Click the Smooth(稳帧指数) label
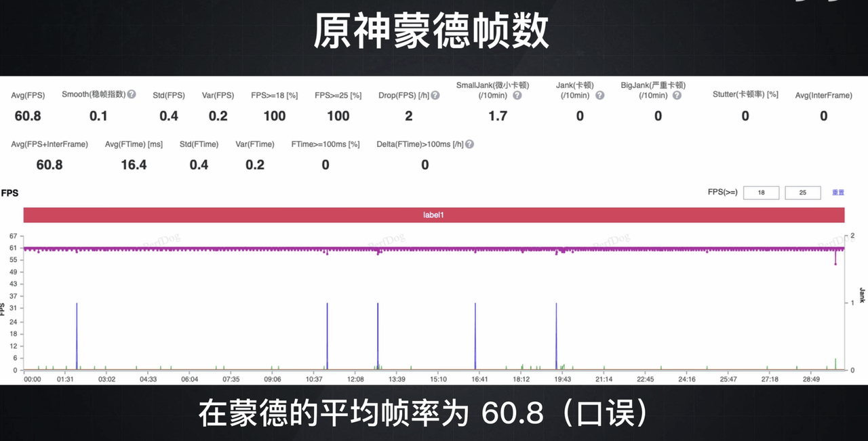868x441 pixels. tap(94, 95)
